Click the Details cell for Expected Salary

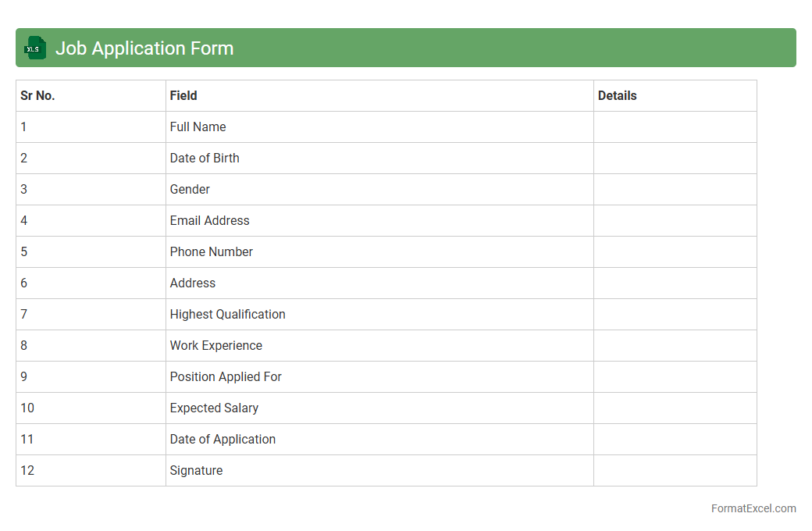point(675,408)
